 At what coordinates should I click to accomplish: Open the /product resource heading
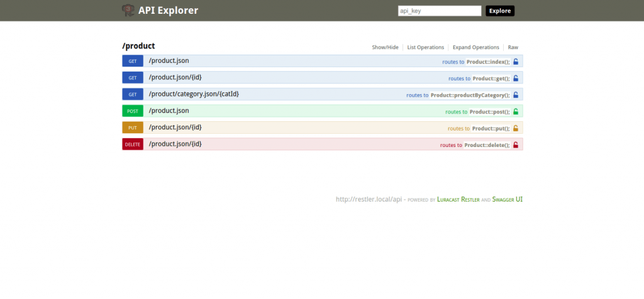[x=138, y=46]
